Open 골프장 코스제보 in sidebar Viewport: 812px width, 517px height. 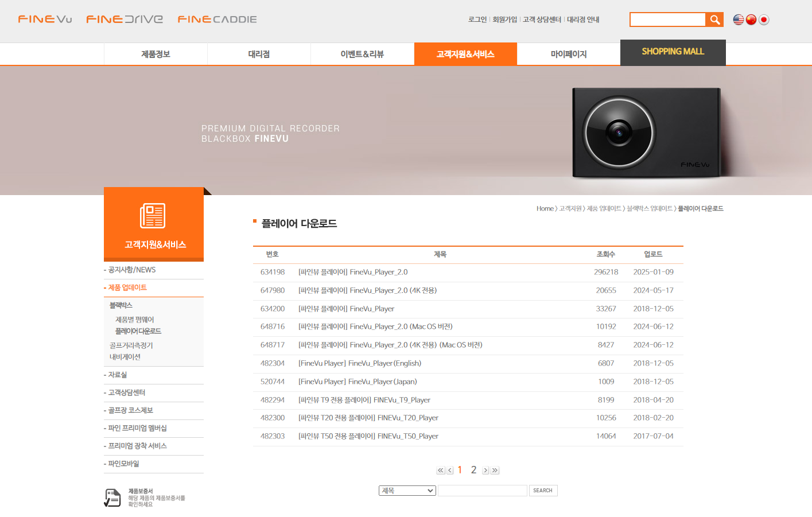coord(131,410)
